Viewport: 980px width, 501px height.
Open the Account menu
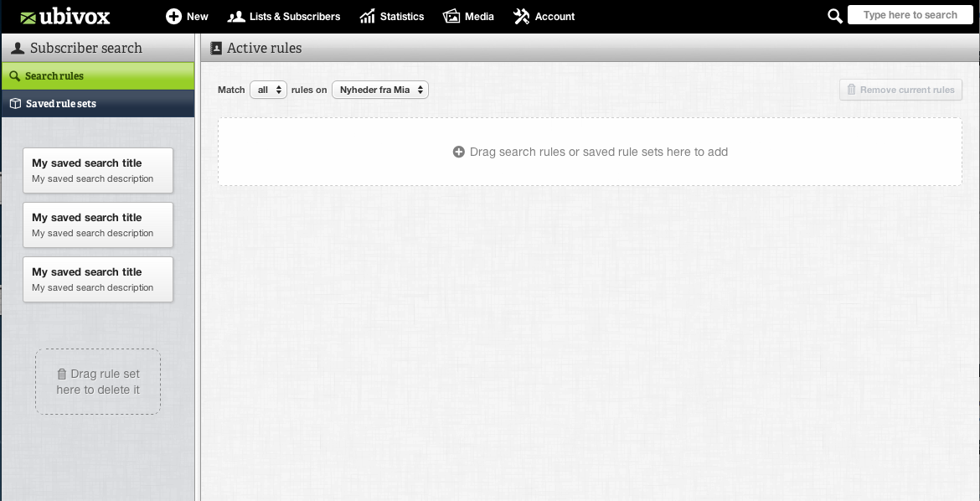tap(544, 16)
